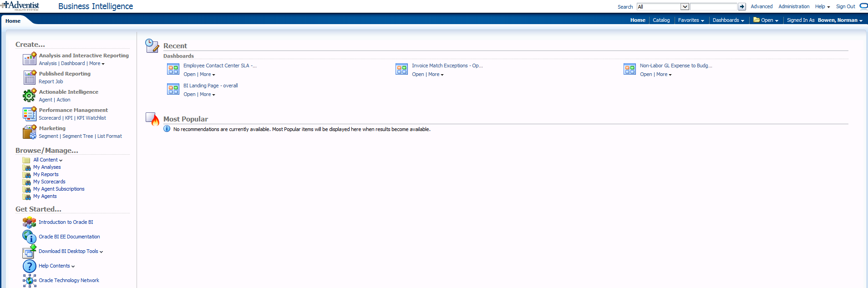Viewport: 868px width, 288px height.
Task: Click the BI Landing Page dashboard icon
Action: point(173,89)
